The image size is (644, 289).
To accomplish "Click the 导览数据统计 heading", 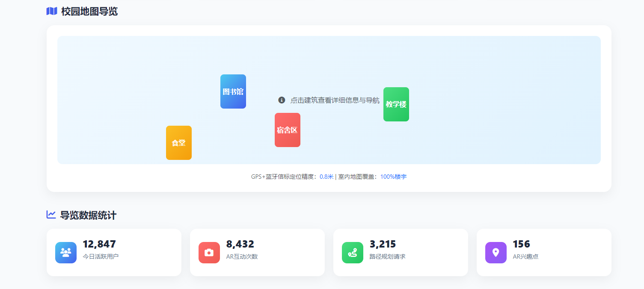I will 88,215.
